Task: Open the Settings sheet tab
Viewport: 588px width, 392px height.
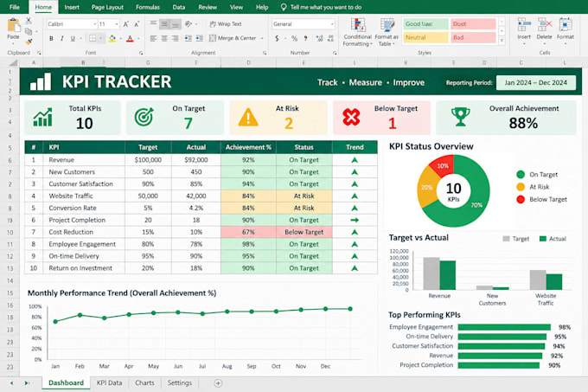Action: [x=179, y=383]
